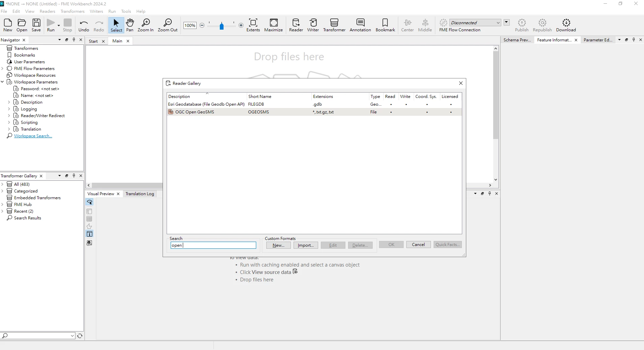This screenshot has height=350, width=644.
Task: Open the Tools menu
Action: tap(126, 11)
